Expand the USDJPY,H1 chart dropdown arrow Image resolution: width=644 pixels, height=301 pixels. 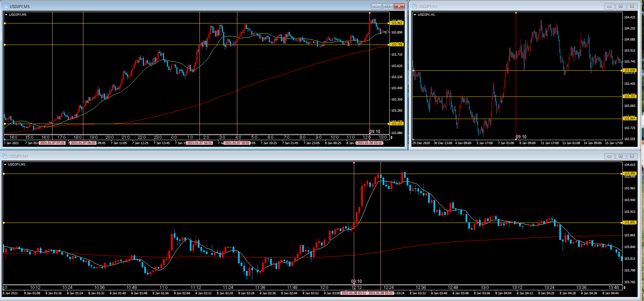(x=415, y=15)
